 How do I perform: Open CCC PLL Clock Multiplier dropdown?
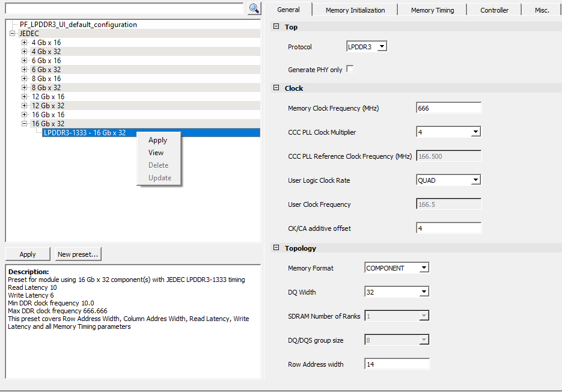(x=475, y=132)
